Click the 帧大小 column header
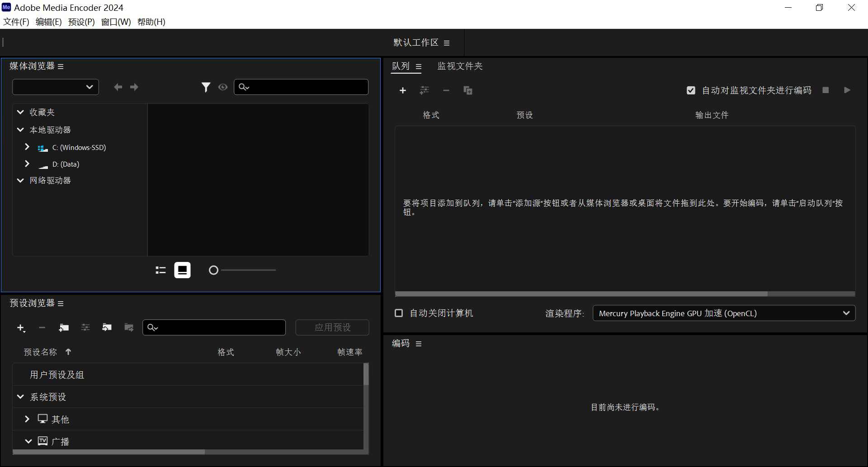868x467 pixels. (288, 352)
